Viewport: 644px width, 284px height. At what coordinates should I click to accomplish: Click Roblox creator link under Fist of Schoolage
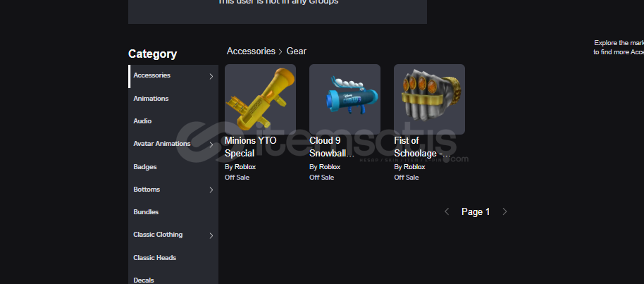[414, 167]
